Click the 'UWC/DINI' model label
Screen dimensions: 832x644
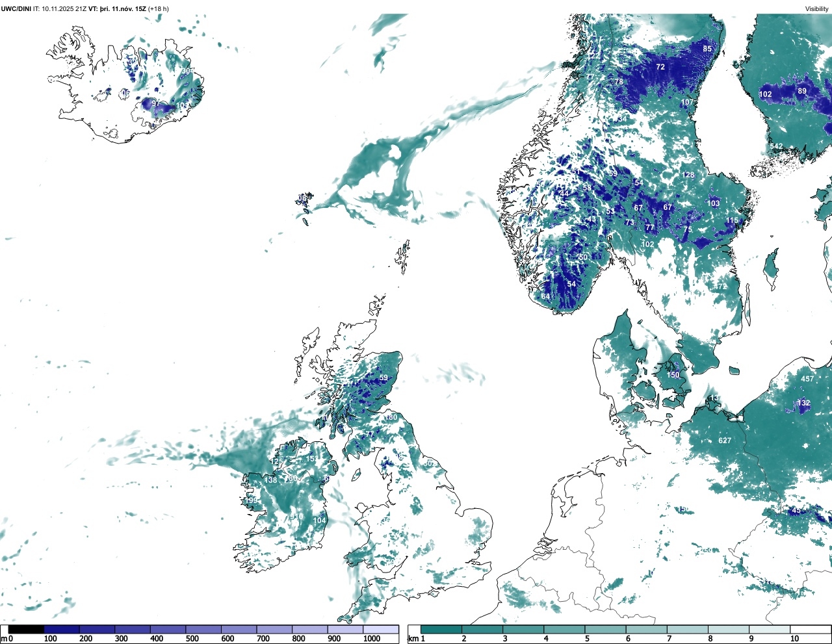(x=16, y=9)
